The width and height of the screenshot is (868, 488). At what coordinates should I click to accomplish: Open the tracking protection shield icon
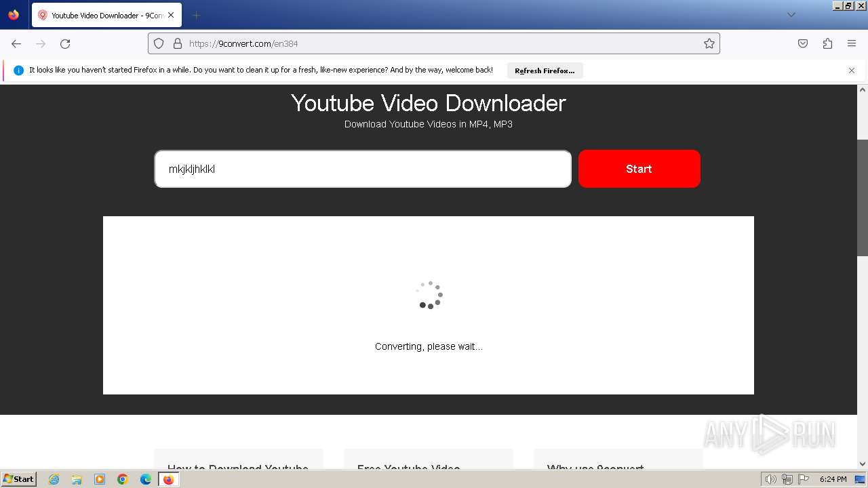159,43
